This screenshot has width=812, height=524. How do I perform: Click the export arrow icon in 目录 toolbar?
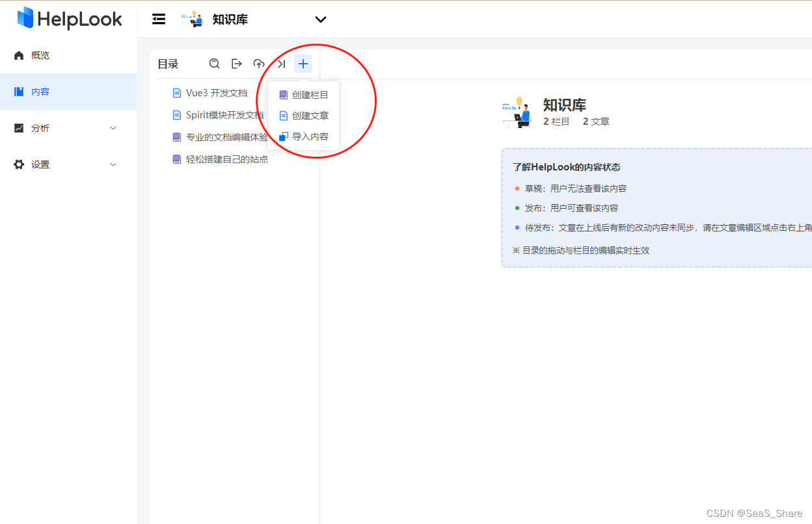coord(237,64)
